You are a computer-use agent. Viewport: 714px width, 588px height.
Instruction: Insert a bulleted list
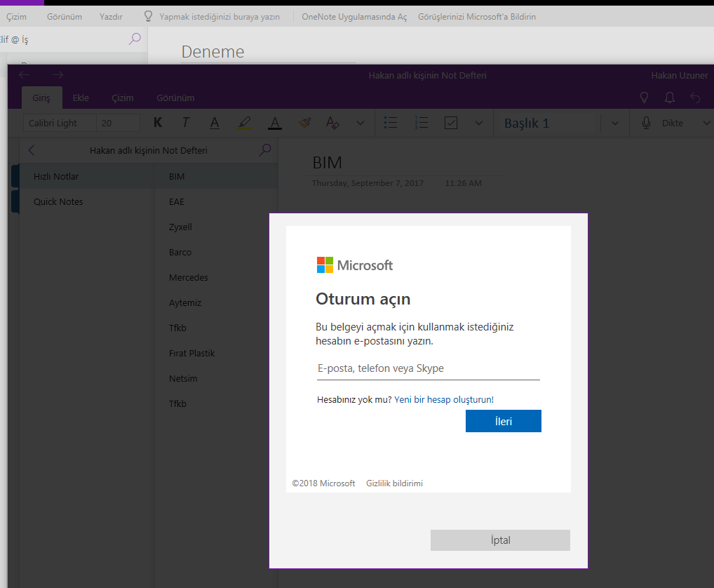click(x=391, y=123)
